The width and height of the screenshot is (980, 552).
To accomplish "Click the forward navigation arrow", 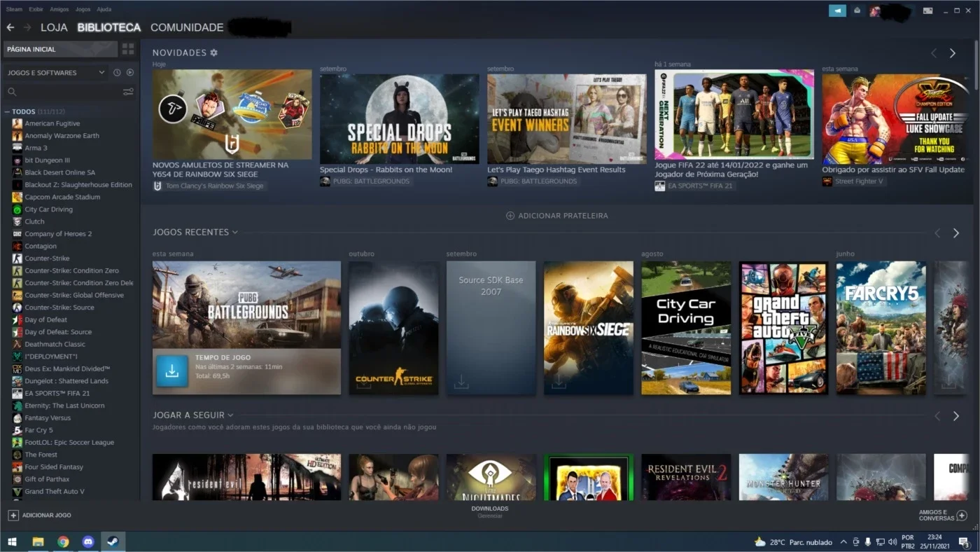I will 27,27.
